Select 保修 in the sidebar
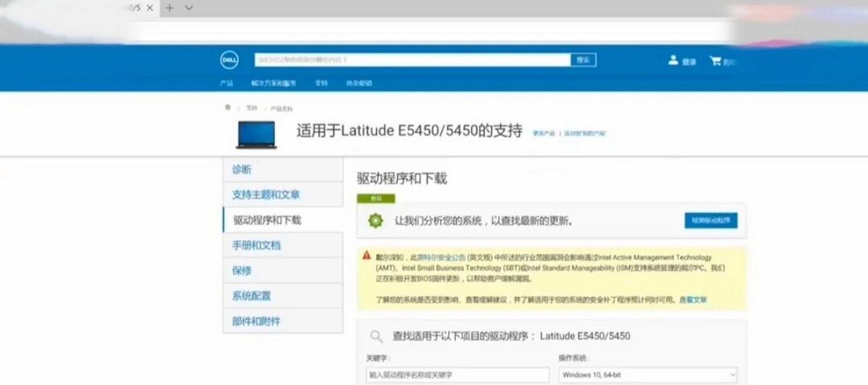The width and height of the screenshot is (868, 385). pyautogui.click(x=283, y=271)
